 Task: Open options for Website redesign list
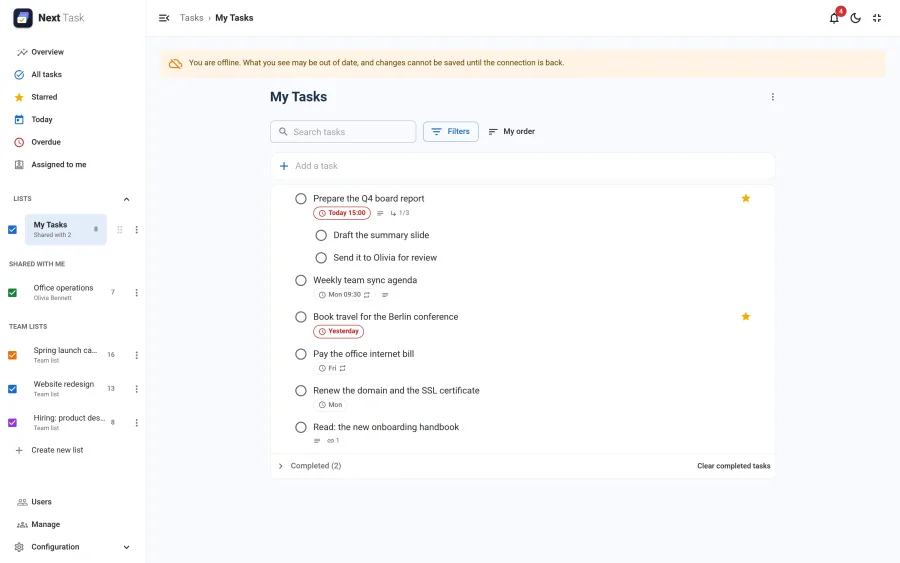(x=137, y=389)
